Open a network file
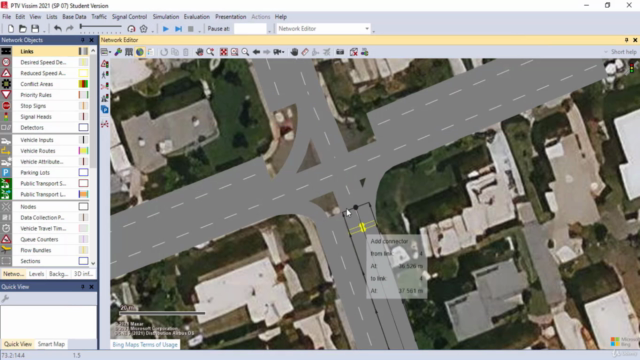The height and width of the screenshot is (360, 640). (23, 29)
